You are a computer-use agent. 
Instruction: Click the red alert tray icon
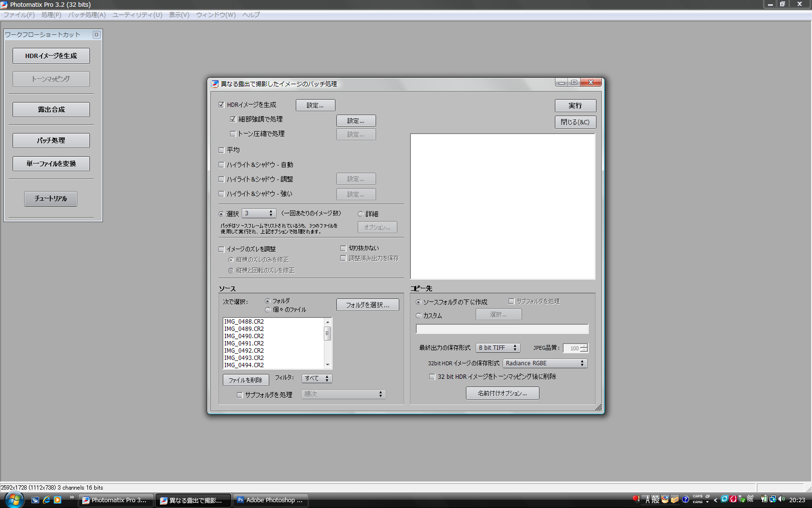[x=637, y=499]
